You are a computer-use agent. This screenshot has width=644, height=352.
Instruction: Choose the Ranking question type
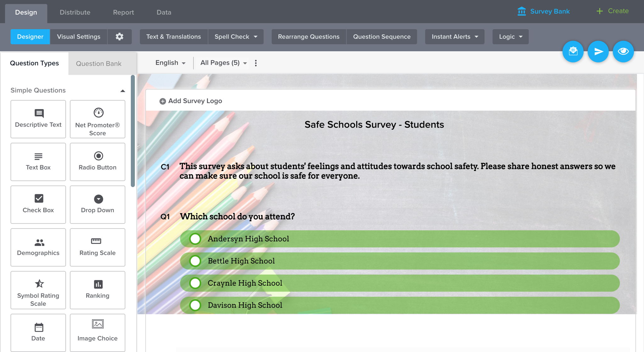tap(97, 290)
